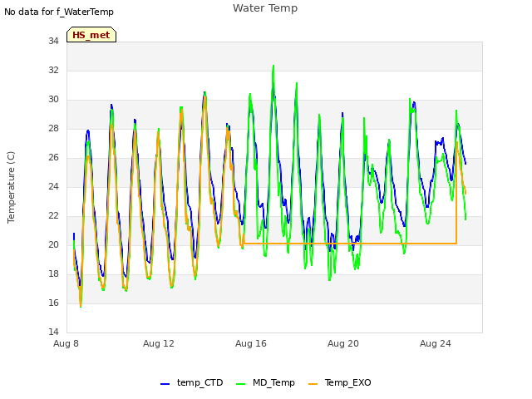This screenshot has width=532, height=399.
Task: Toggle the MD_Temp legend entry
Action: pyautogui.click(x=265, y=382)
